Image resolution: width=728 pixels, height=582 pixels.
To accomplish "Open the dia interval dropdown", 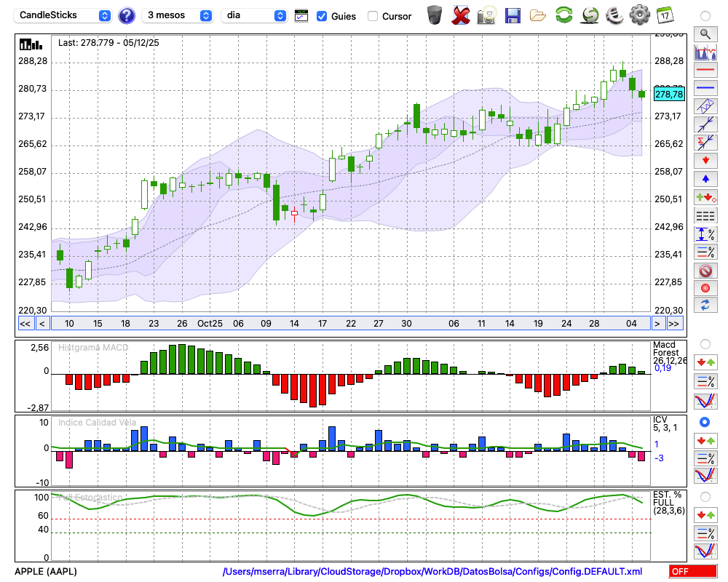I will coord(254,15).
